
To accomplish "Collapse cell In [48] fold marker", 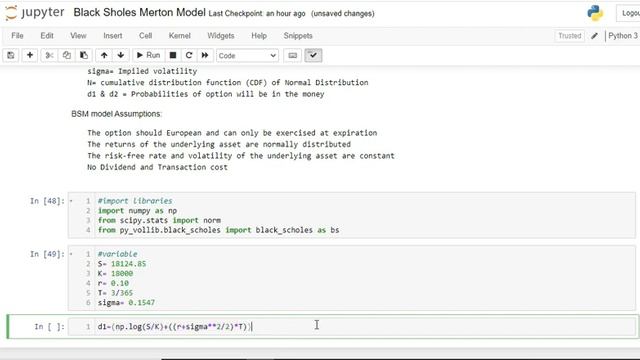I will tap(71, 201).
